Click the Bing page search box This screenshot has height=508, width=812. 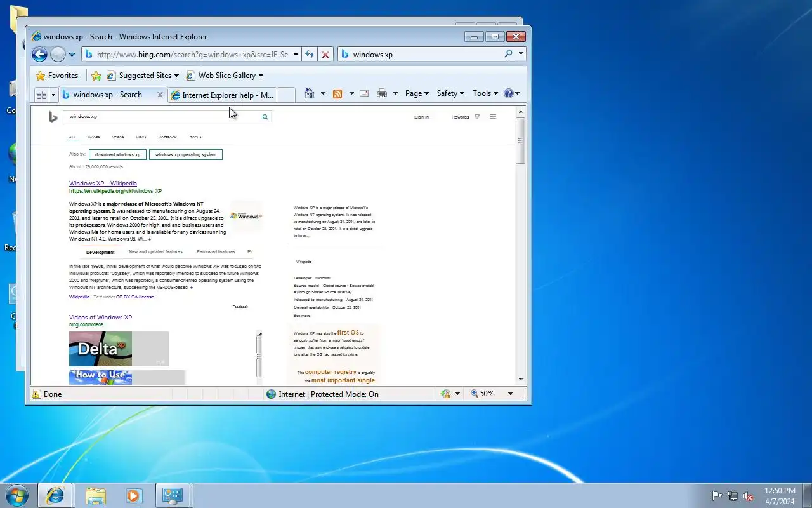(x=162, y=117)
